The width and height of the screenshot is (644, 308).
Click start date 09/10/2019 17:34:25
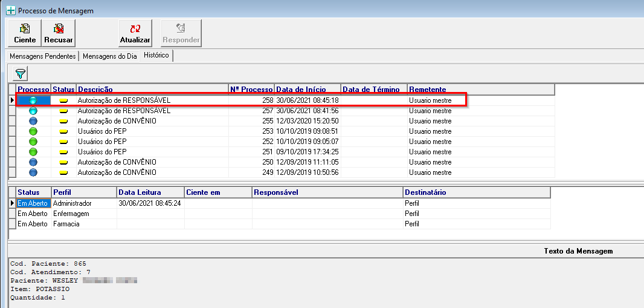click(308, 152)
